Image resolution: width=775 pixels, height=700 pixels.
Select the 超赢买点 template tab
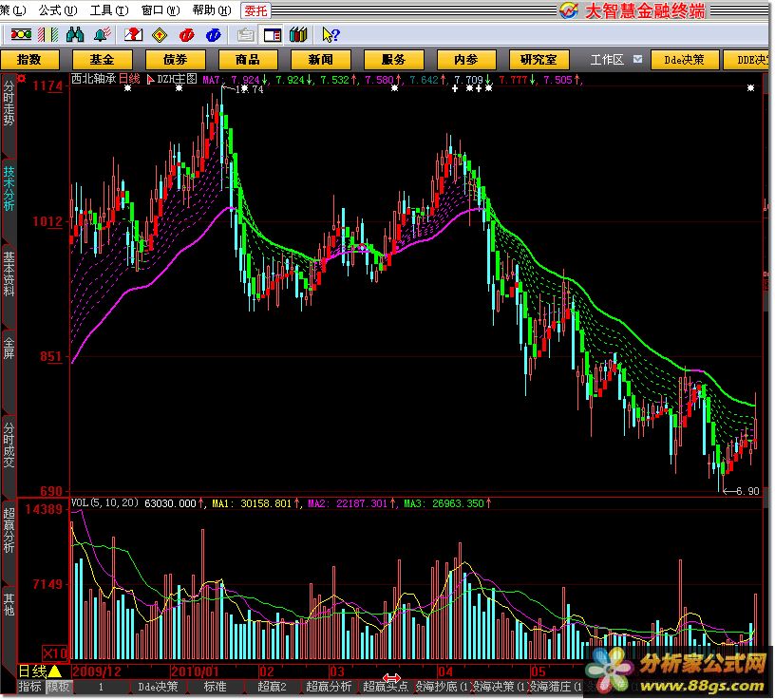click(x=386, y=687)
